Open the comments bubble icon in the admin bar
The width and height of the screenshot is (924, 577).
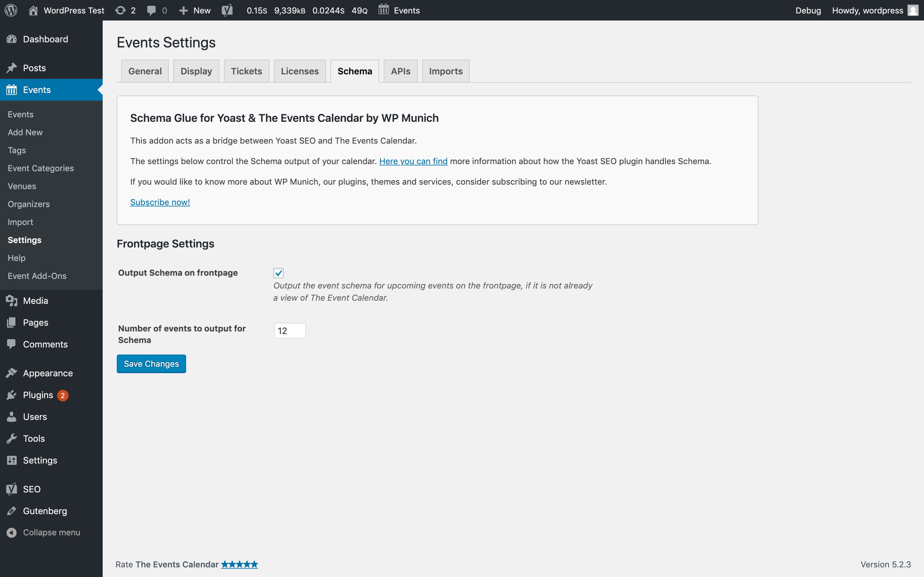[151, 10]
